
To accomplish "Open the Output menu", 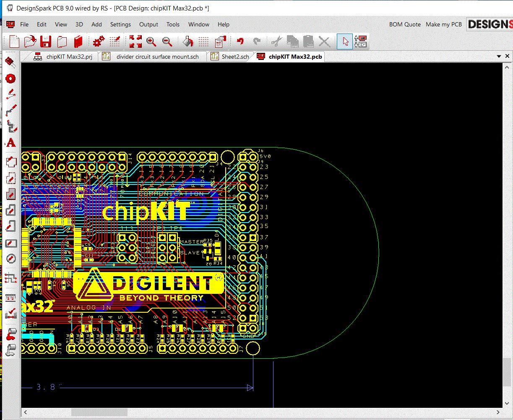I will pyautogui.click(x=148, y=24).
